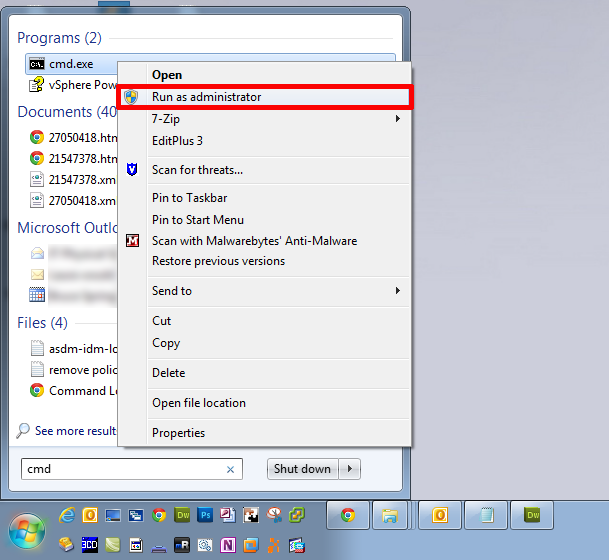Open document 21547378.htm Chrome result

point(73,158)
